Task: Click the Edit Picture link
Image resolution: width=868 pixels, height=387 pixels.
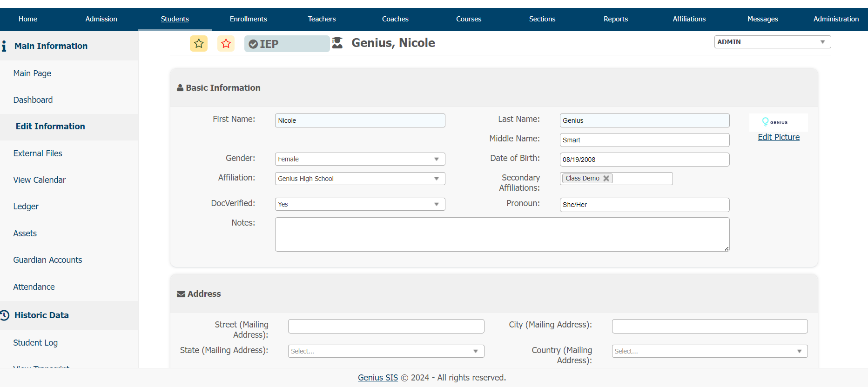Action: [x=778, y=137]
